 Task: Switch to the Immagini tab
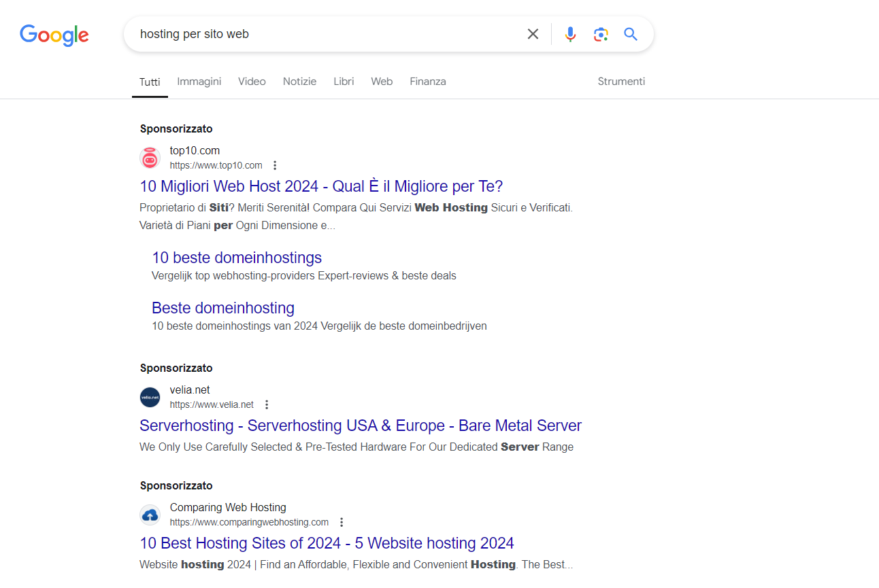pos(199,82)
